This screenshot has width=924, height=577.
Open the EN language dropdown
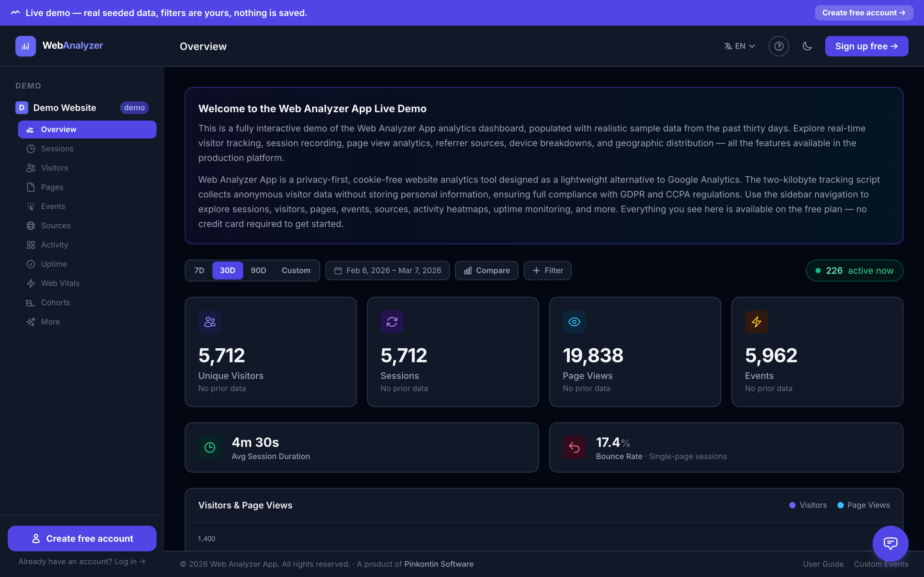740,46
